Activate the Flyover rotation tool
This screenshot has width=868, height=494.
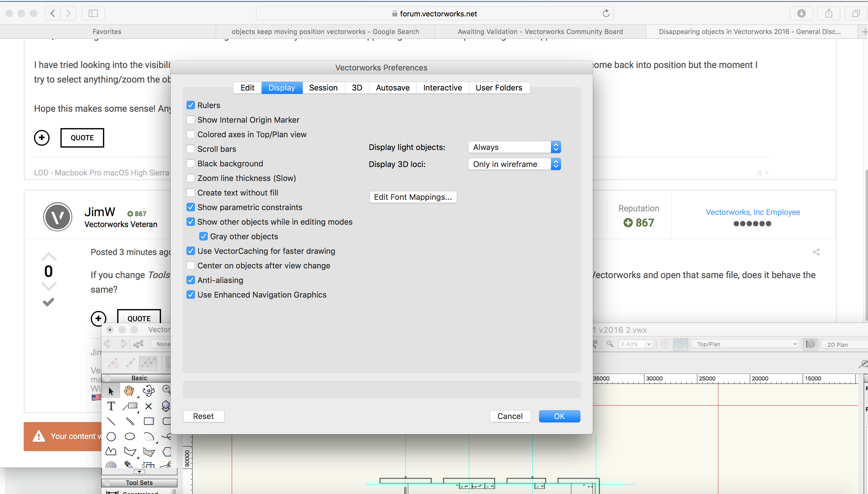point(148,390)
